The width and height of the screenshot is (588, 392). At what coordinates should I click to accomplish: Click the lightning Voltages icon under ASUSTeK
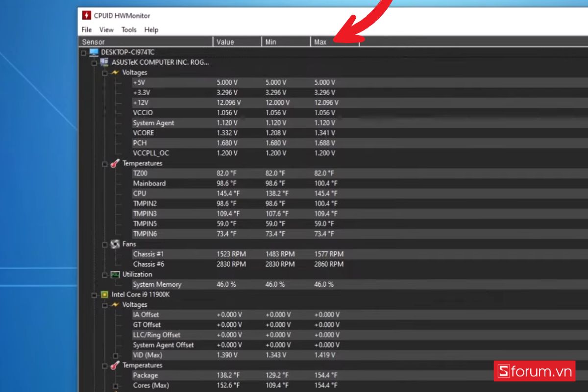coord(115,73)
